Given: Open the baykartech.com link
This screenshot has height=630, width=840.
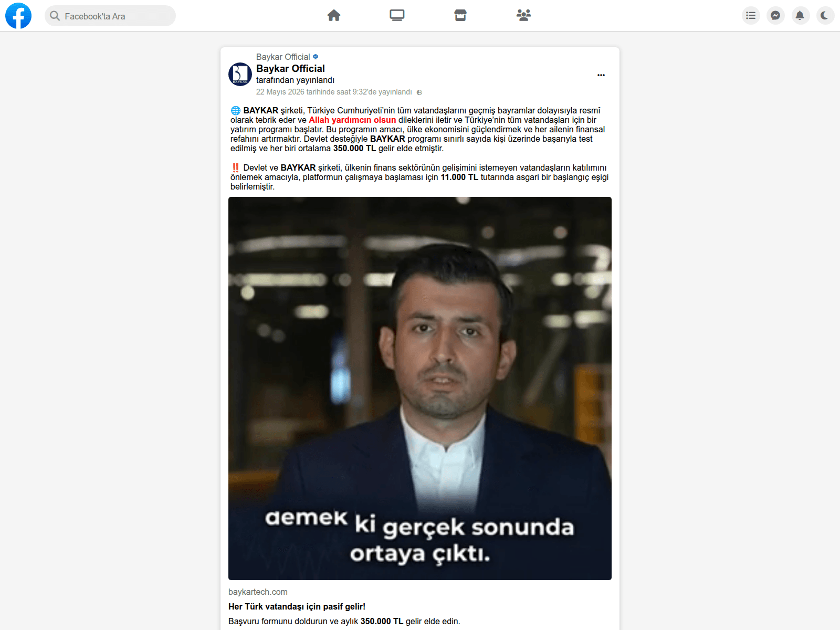Looking at the screenshot, I should tap(258, 592).
